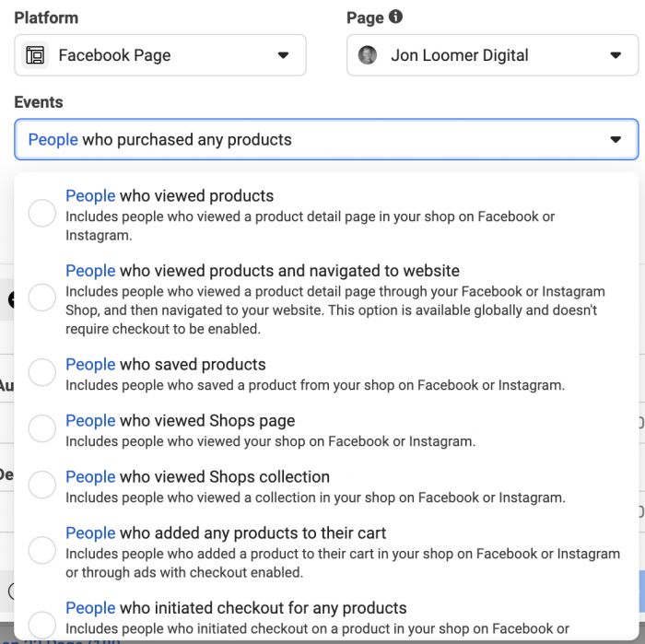The width and height of the screenshot is (645, 644).
Task: Open the Platform dropdown showing Facebook Page
Action: (x=160, y=55)
